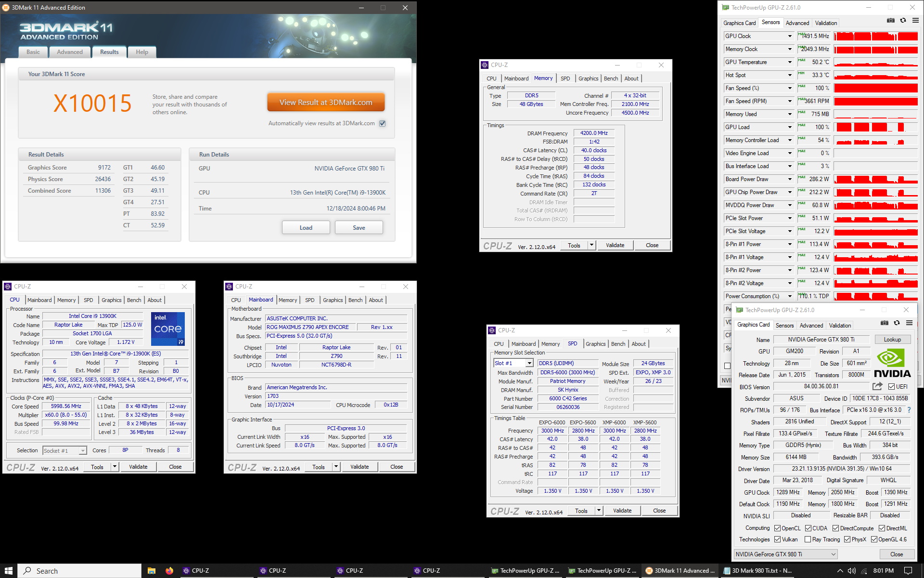Click 3DMark 11 title bar app icon

(x=6, y=8)
